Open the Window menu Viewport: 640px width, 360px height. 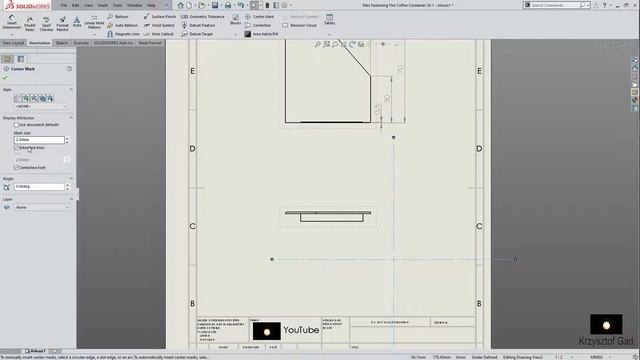(134, 5)
